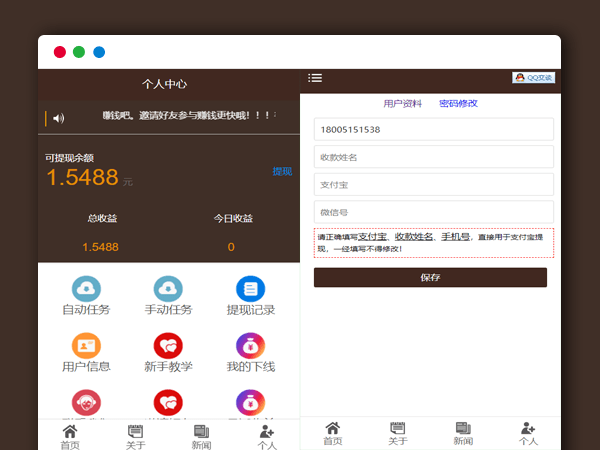Image resolution: width=600 pixels, height=450 pixels.
Task: Open the 新手教学 heart icon
Action: coord(168,345)
